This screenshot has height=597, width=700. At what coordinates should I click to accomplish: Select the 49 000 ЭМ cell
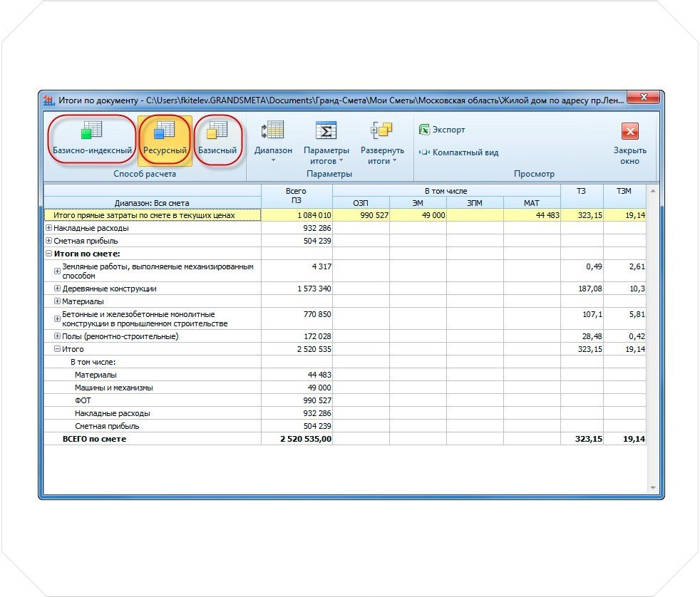click(x=418, y=215)
